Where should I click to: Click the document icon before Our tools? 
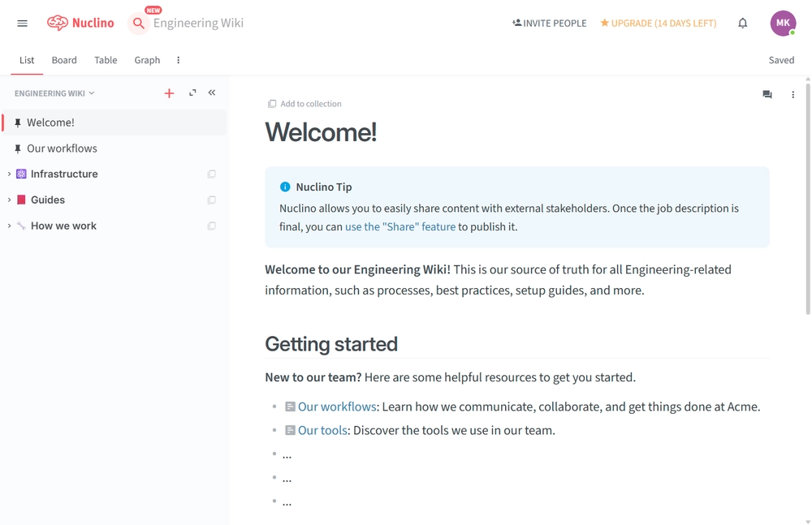(x=290, y=431)
